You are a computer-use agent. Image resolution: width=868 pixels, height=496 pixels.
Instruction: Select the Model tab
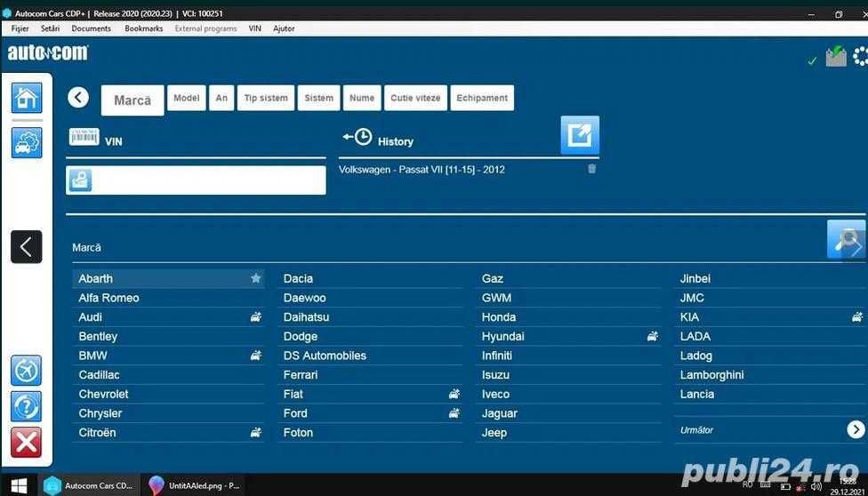point(187,98)
